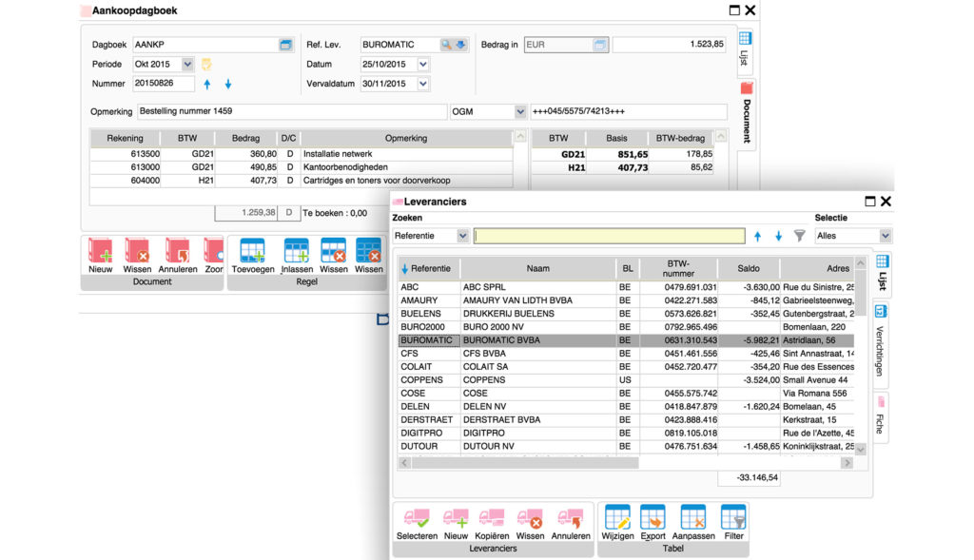The image size is (974, 560).
Task: Click Wijzigen in the Tabel group
Action: (x=617, y=523)
